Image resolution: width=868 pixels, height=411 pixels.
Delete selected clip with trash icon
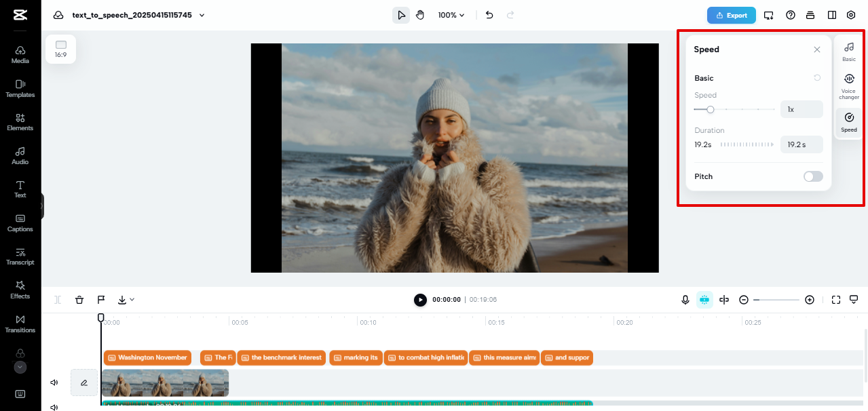(x=79, y=300)
